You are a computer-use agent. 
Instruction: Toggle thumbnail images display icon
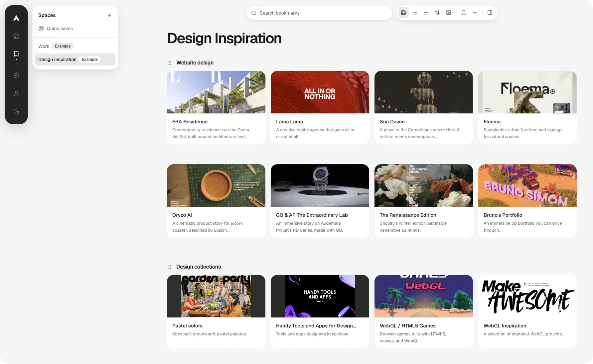pyautogui.click(x=449, y=13)
